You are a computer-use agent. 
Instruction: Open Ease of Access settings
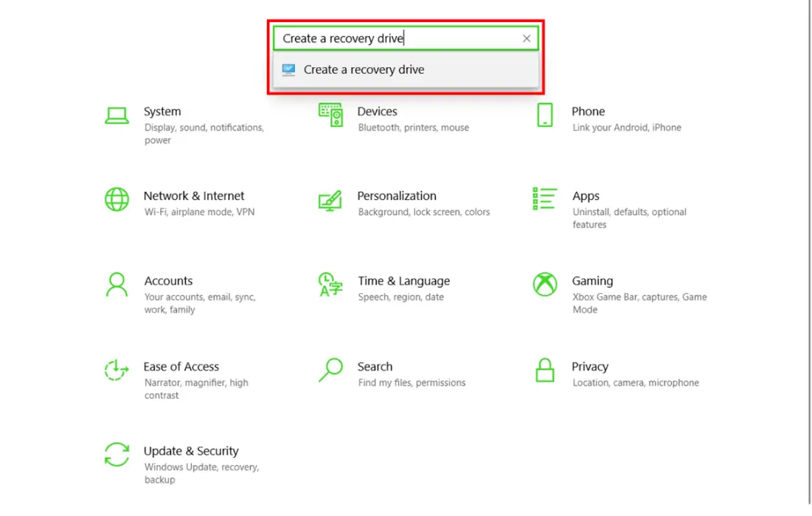point(181,366)
